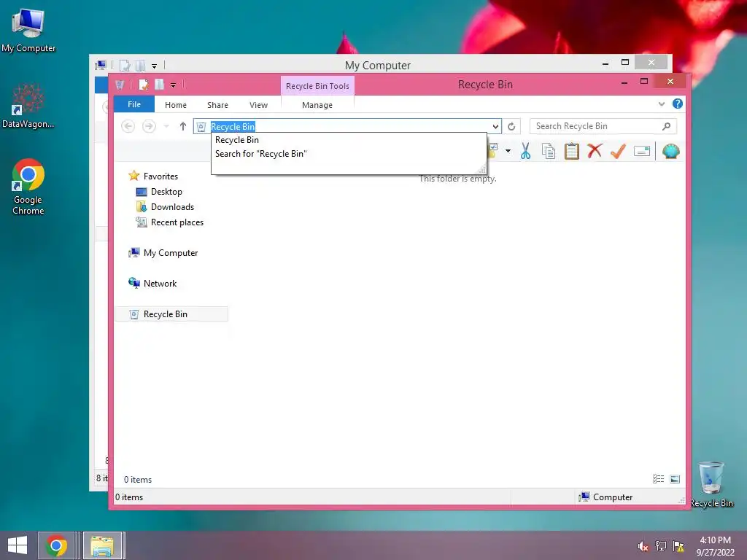Switch to the Home ribbon tab
The width and height of the screenshot is (747, 560).
click(176, 105)
